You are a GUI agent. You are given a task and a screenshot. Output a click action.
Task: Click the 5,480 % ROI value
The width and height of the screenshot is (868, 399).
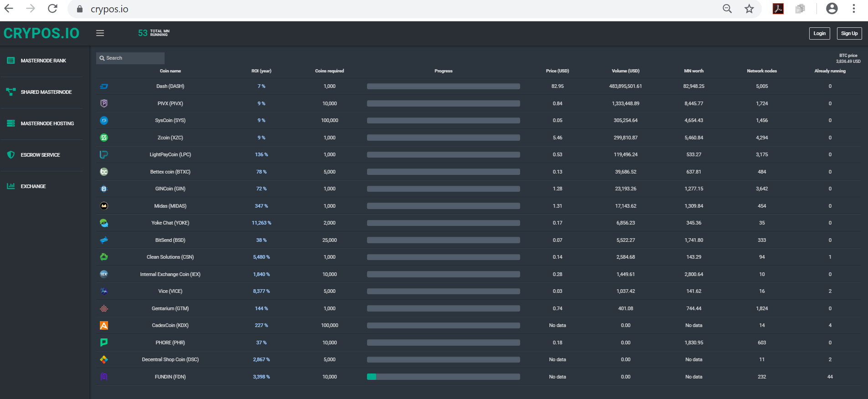pyautogui.click(x=261, y=257)
